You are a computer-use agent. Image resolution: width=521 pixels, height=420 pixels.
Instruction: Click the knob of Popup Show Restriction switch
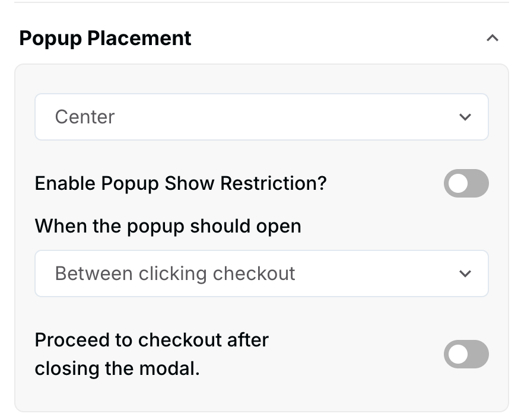pyautogui.click(x=459, y=183)
